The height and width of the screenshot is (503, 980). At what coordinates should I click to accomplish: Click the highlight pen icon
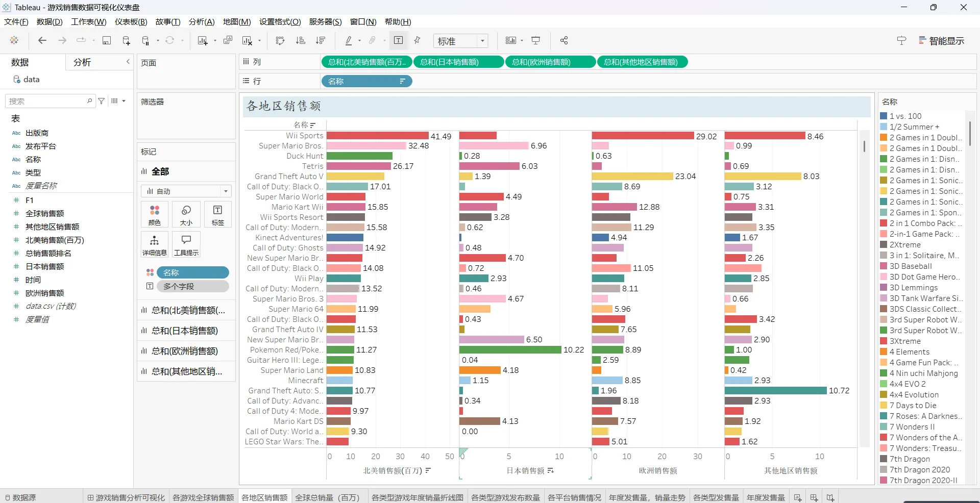349,40
